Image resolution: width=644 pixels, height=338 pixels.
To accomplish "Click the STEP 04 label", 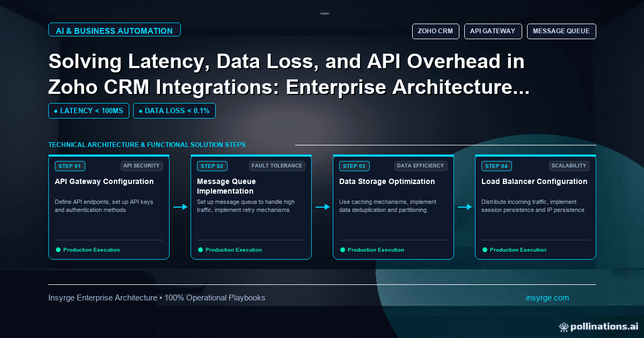I will click(496, 166).
